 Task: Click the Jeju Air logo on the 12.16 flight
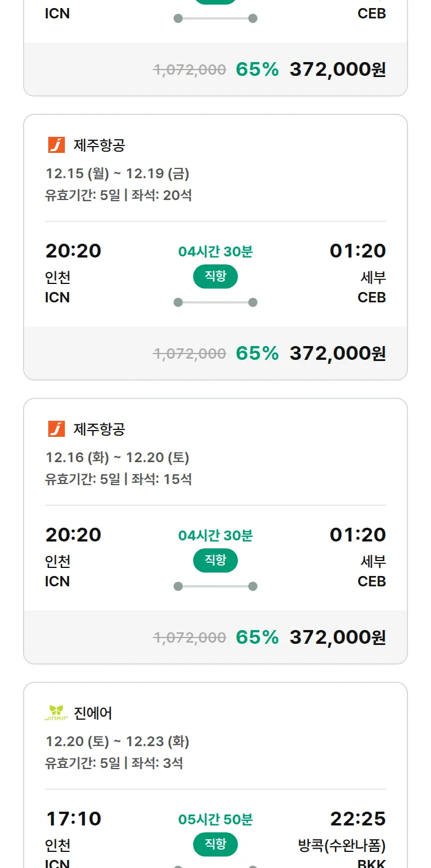coord(56,429)
